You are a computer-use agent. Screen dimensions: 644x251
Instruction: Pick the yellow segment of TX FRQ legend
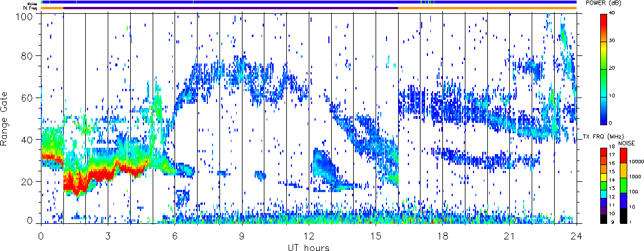[x=604, y=177]
